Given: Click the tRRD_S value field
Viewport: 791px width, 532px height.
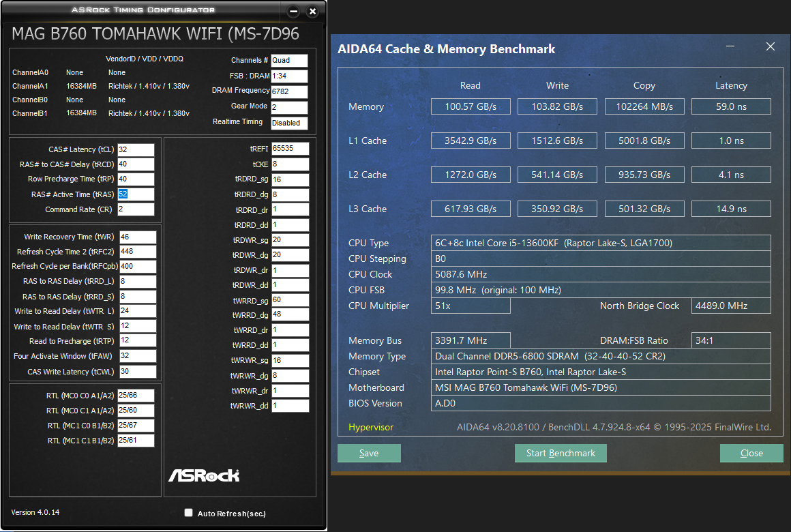Looking at the screenshot, I should coord(138,296).
